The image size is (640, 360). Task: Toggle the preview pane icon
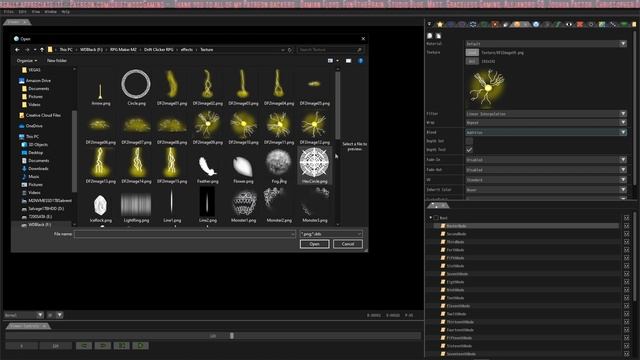pyautogui.click(x=348, y=60)
